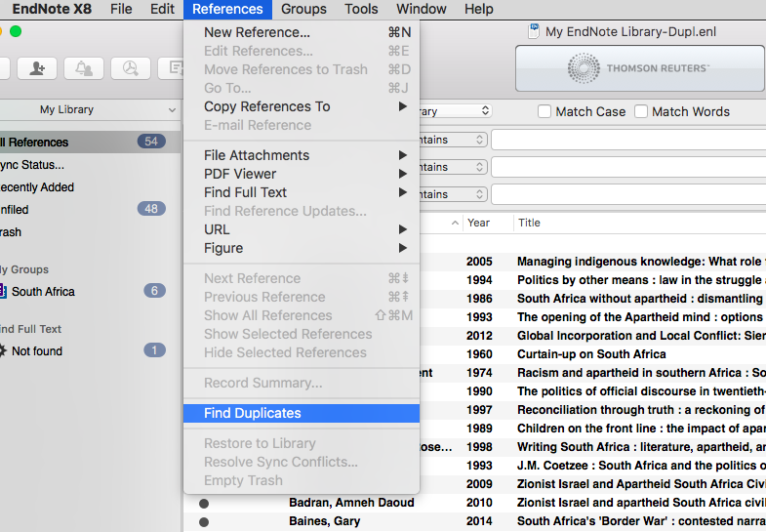
Task: Select Recently Added in the sidebar
Action: (x=91, y=187)
